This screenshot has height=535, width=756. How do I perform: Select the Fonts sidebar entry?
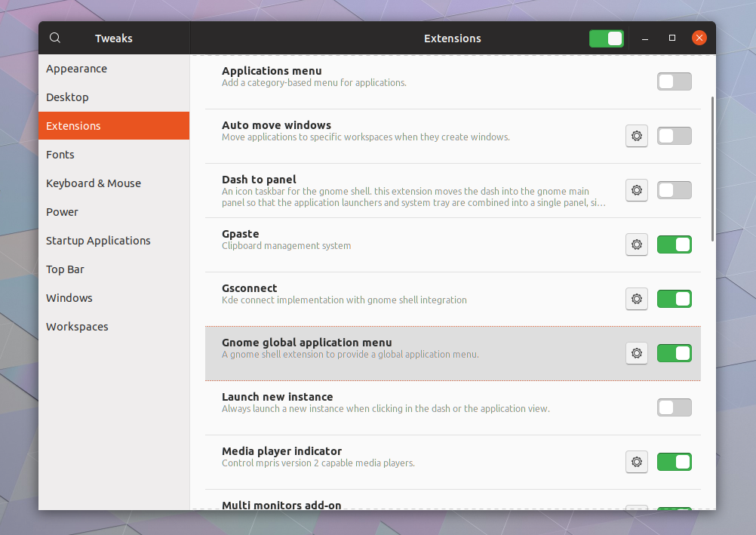60,155
